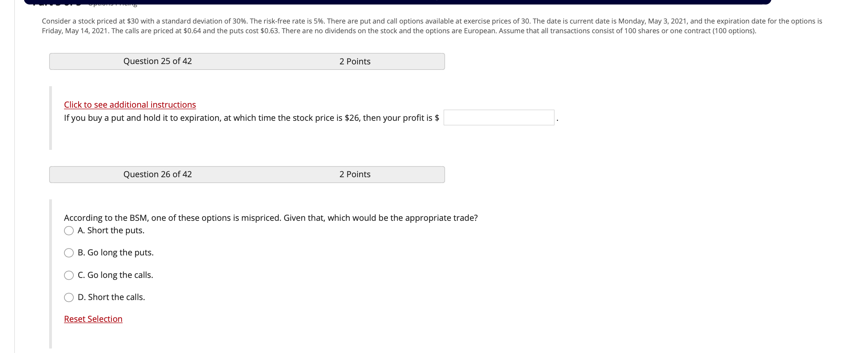The image size is (868, 353).
Task: Click the rounded corner of top header
Action: pos(27,3)
